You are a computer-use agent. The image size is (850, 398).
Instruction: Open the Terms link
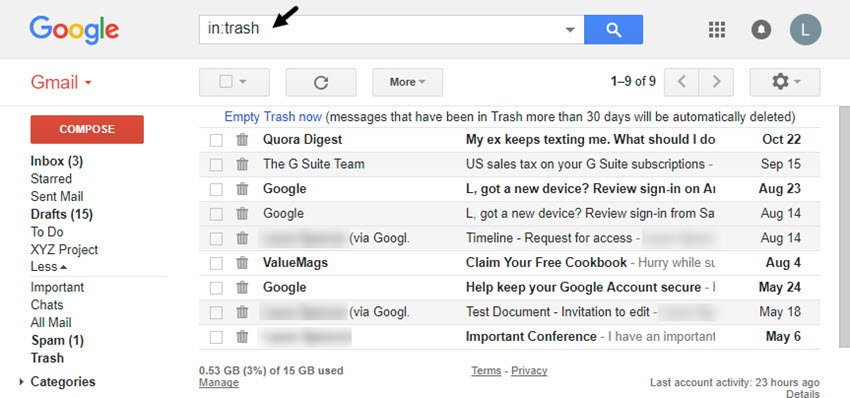pos(486,370)
